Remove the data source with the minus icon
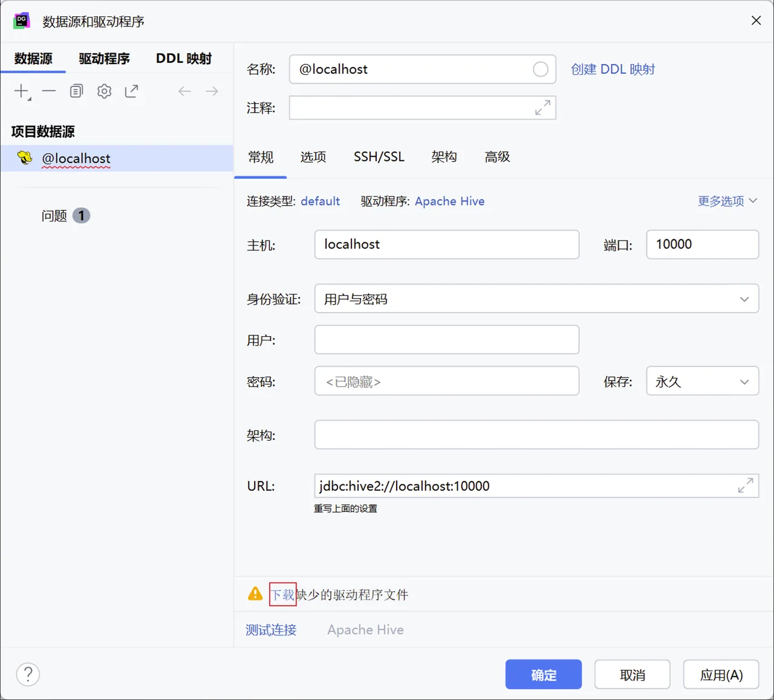The height and width of the screenshot is (700, 774). [x=49, y=91]
